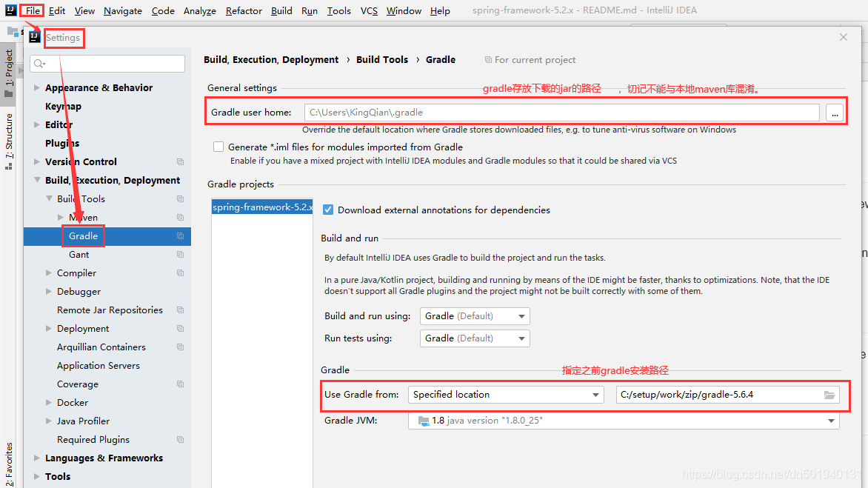Expand the Debugger settings node
The width and height of the screenshot is (868, 488).
tap(49, 292)
